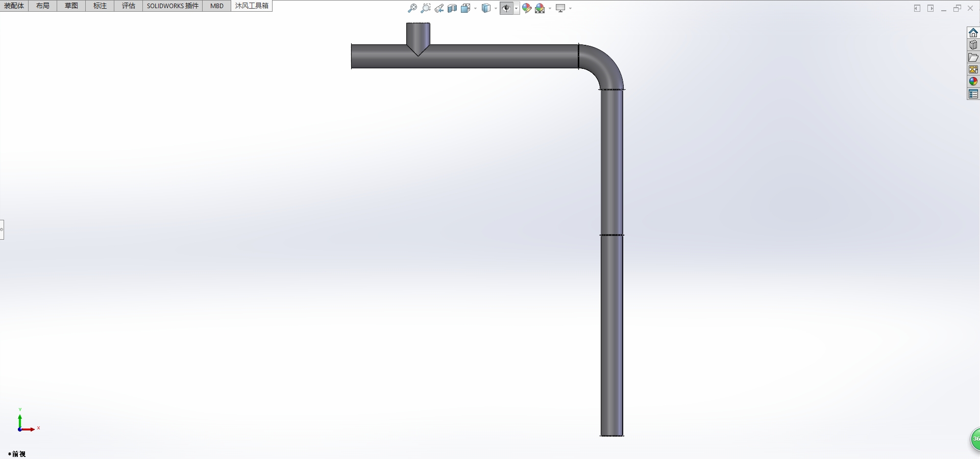Click the Previous View icon

click(x=439, y=8)
